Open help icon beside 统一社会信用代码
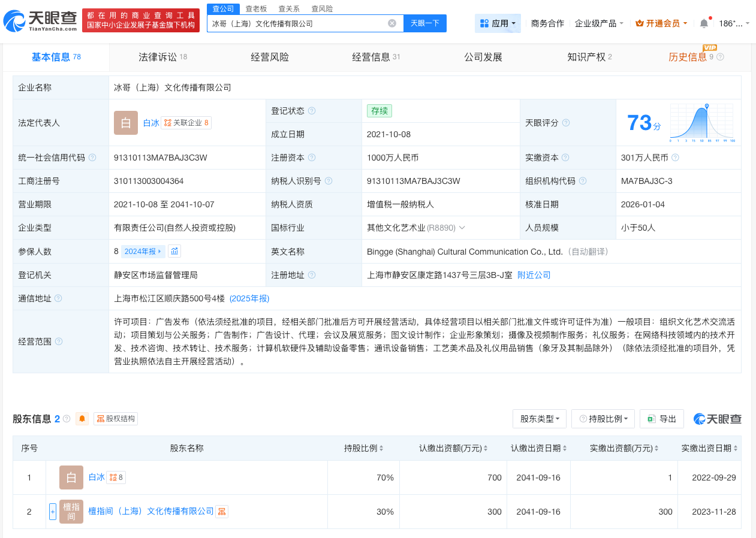The height and width of the screenshot is (538, 756). point(92,158)
